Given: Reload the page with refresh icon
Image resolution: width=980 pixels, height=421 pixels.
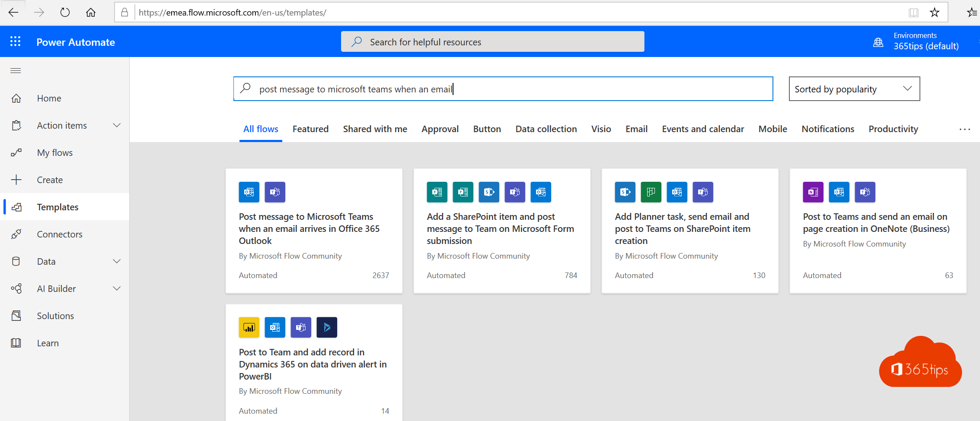Looking at the screenshot, I should tap(65, 13).
